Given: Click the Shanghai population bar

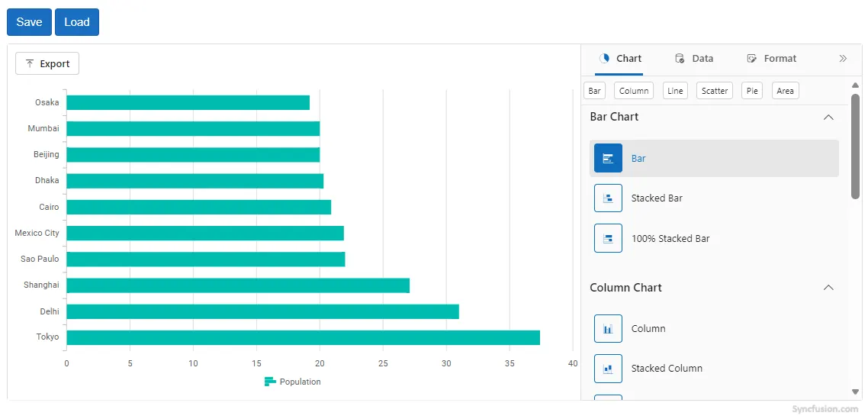Looking at the screenshot, I should (x=238, y=285).
